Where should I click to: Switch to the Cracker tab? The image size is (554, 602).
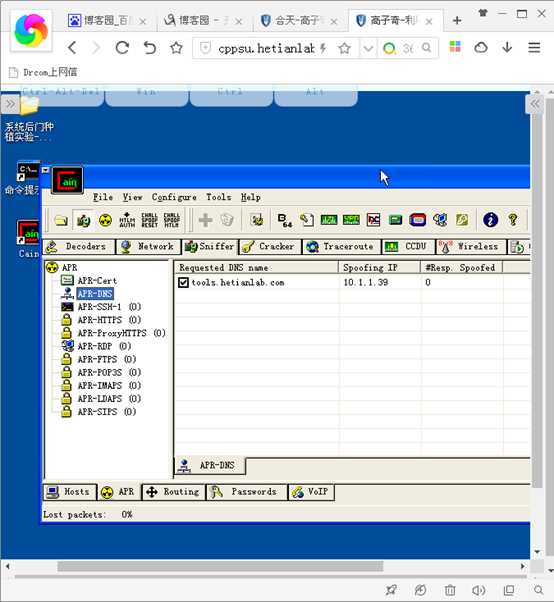pyautogui.click(x=270, y=247)
